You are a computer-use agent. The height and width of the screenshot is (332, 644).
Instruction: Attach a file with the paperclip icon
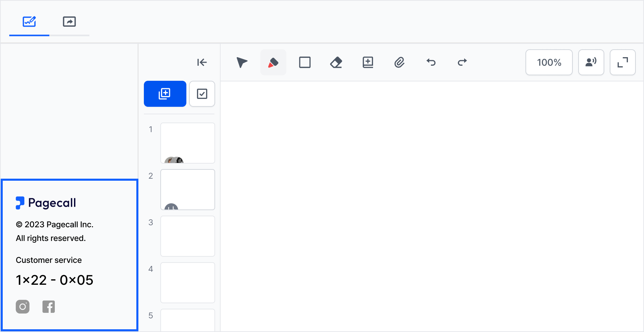coord(399,62)
